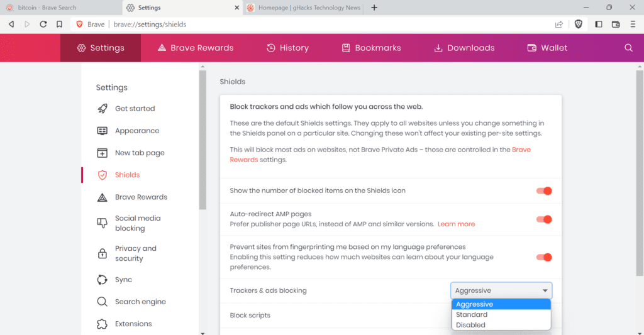
Task: Close the Settings tab
Action: (x=237, y=8)
